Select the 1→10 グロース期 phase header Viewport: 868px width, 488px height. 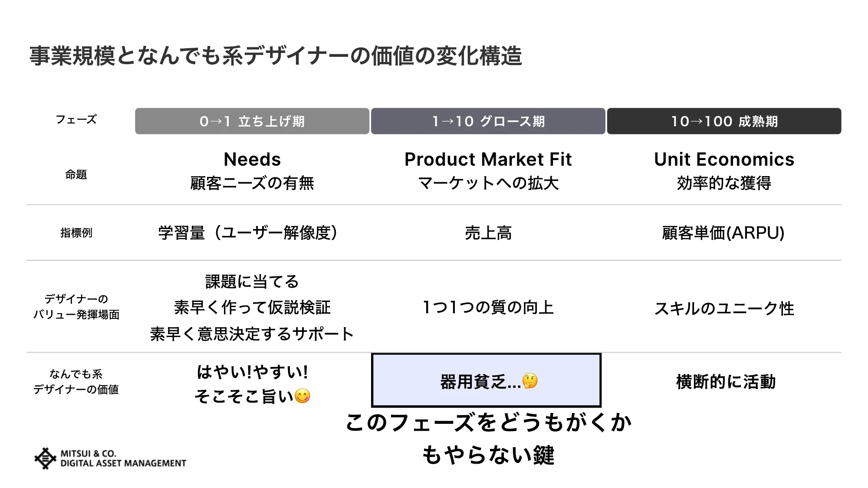pyautogui.click(x=488, y=121)
